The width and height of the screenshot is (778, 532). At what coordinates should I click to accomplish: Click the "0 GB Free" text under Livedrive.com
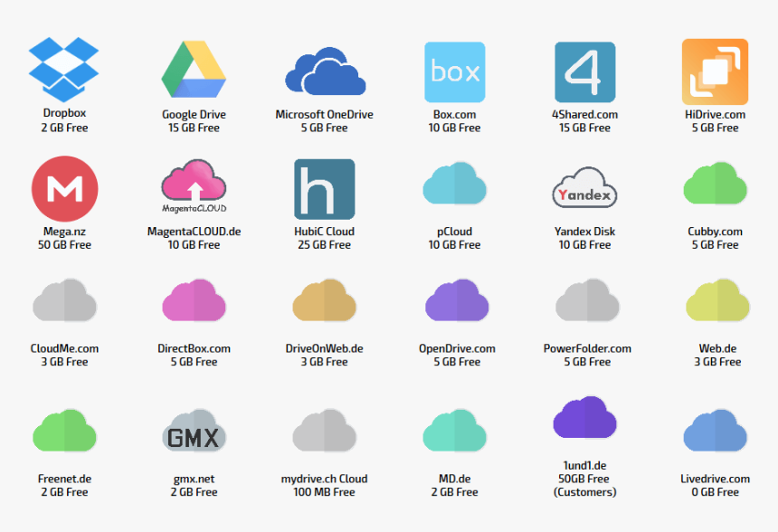tap(715, 492)
